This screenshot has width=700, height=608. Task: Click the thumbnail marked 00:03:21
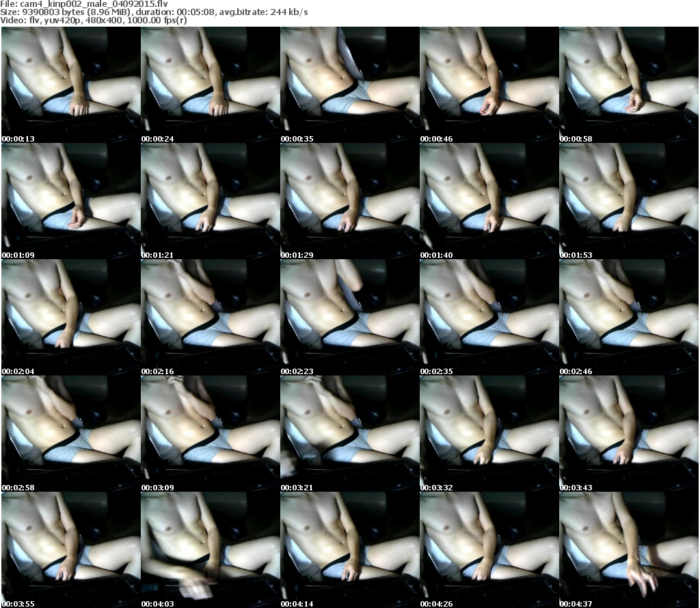pos(349,434)
